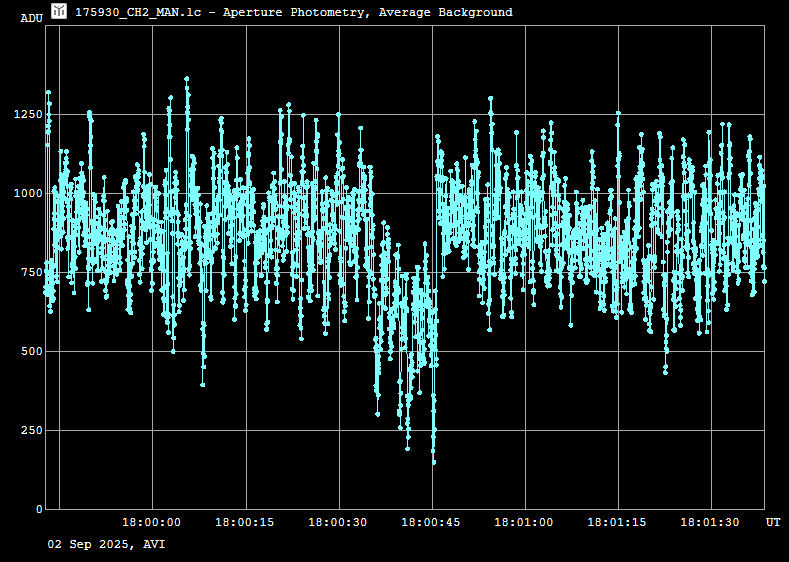Screen dimensions: 789x562
Task: Click the 0 value on the y-axis
Action: 39,510
